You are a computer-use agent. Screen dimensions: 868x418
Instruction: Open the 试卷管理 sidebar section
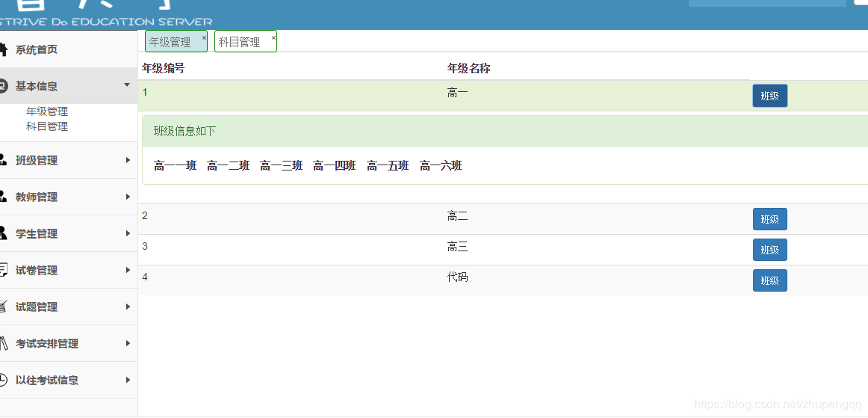(69, 270)
